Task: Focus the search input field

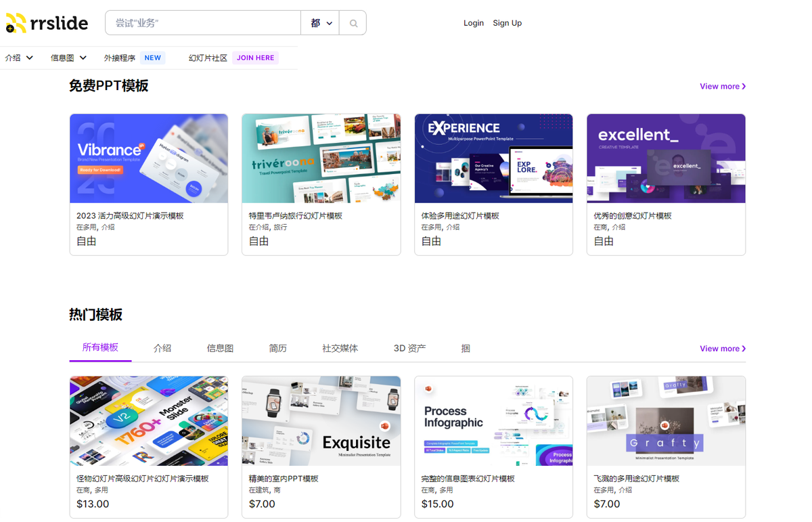Action: pyautogui.click(x=203, y=23)
